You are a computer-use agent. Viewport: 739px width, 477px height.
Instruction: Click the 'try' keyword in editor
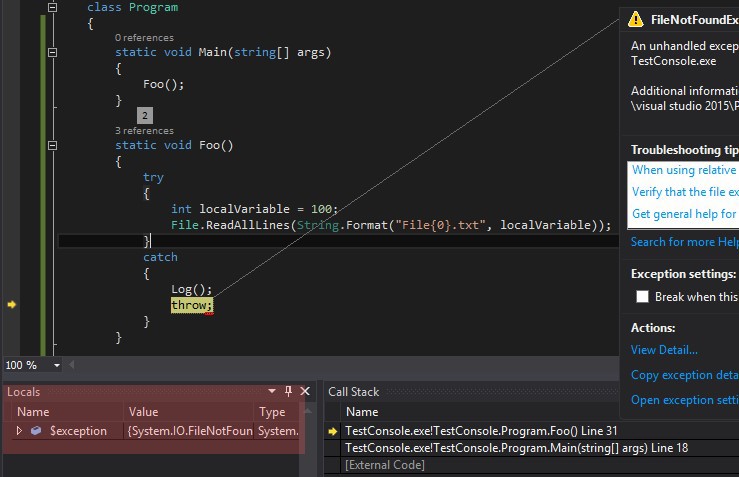pos(153,177)
